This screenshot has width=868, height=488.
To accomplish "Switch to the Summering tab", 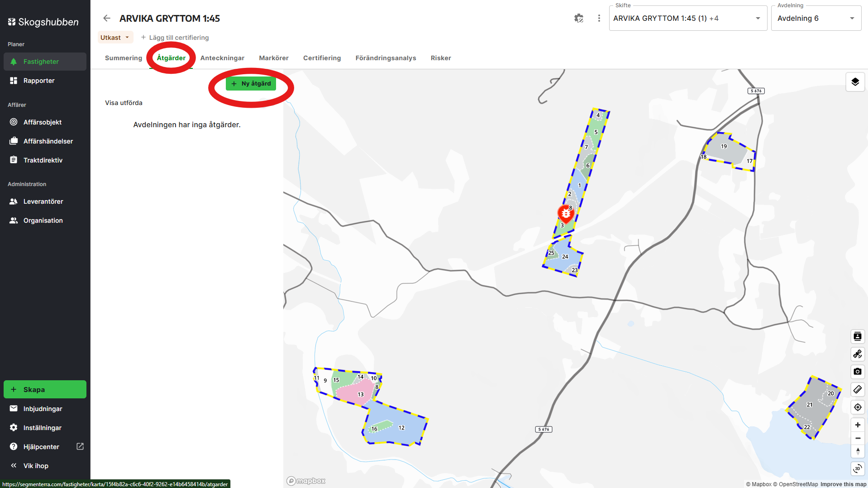I will click(124, 58).
